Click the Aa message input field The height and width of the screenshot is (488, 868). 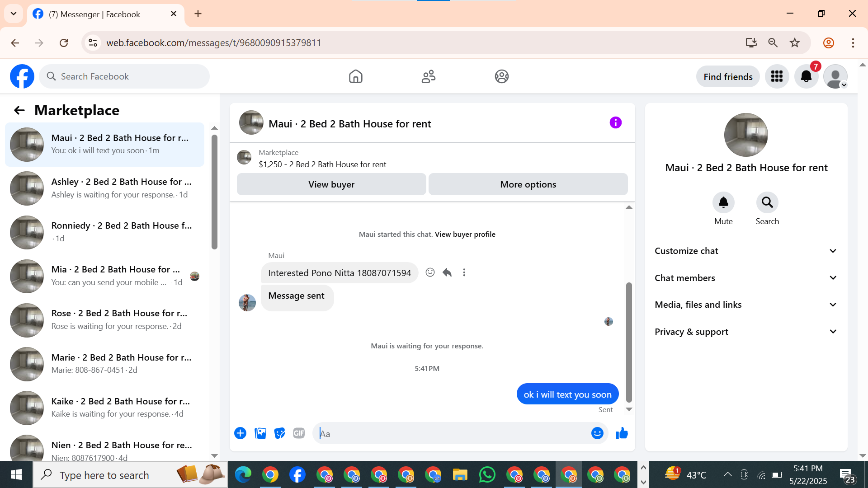tap(452, 434)
